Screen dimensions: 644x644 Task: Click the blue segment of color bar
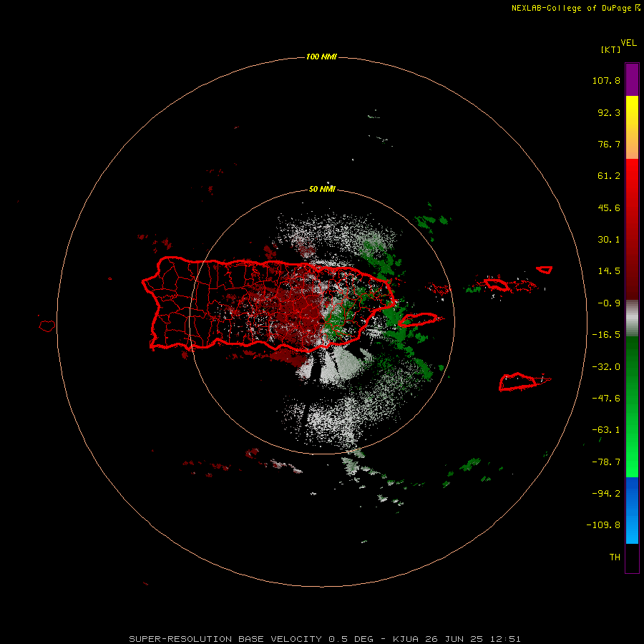(632, 510)
